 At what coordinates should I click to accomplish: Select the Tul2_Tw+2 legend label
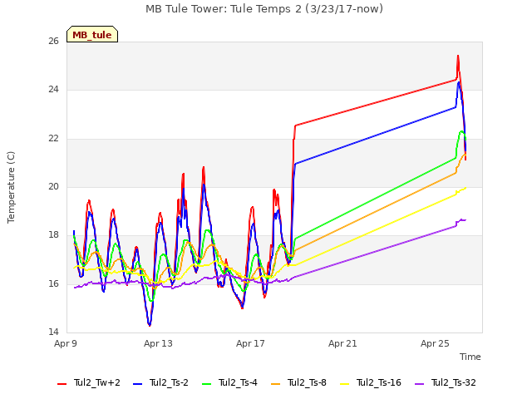[x=97, y=382]
